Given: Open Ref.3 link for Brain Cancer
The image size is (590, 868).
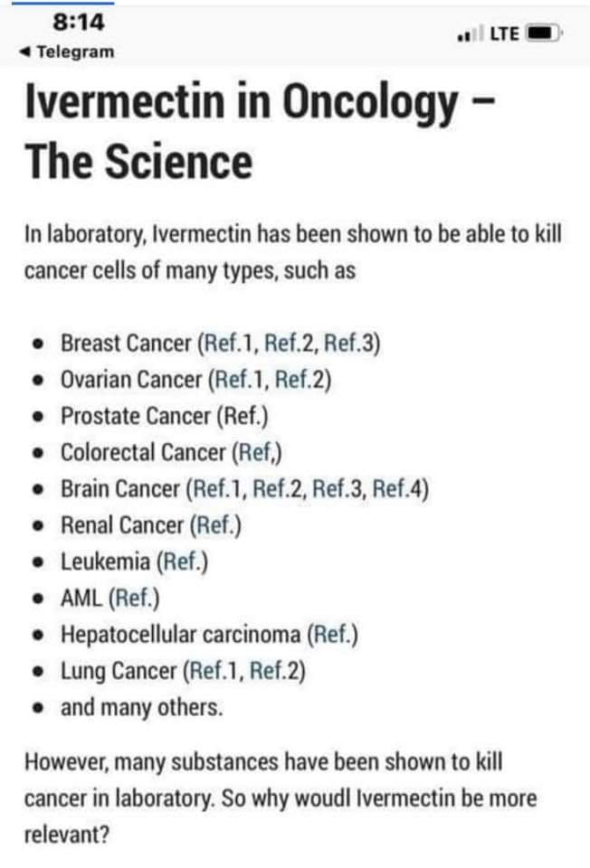Looking at the screenshot, I should (x=338, y=488).
